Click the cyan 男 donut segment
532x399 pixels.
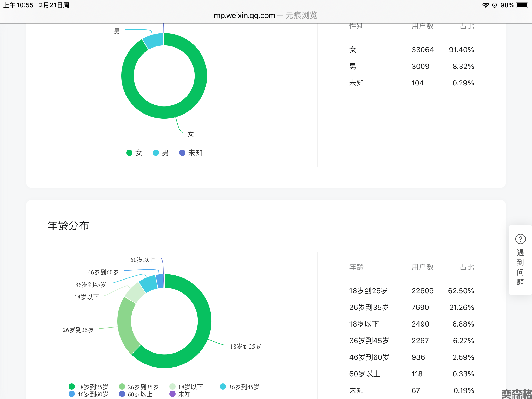coord(154,41)
